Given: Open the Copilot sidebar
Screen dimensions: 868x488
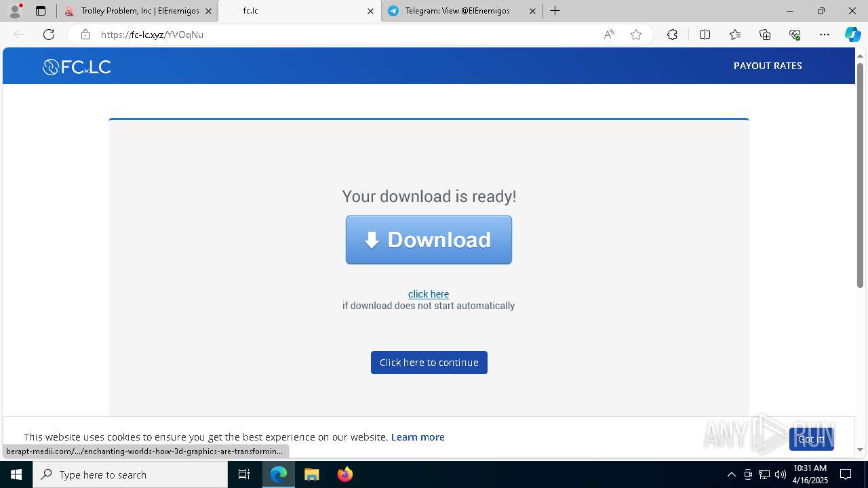Looking at the screenshot, I should click(852, 35).
